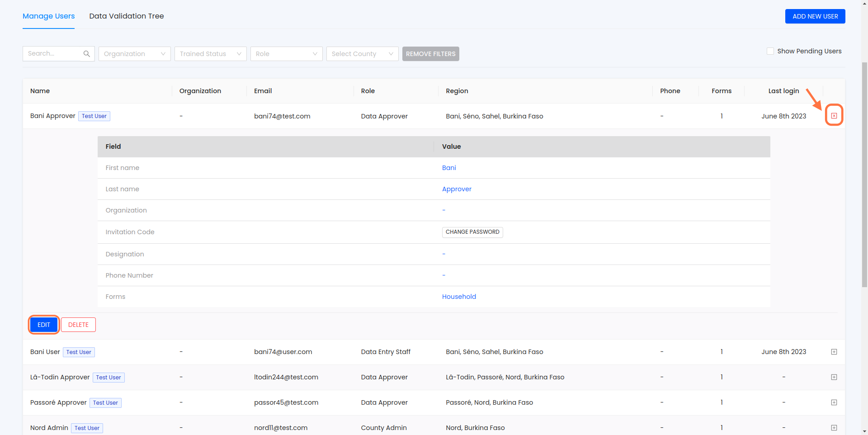Click the EDIT button
Image resolution: width=868 pixels, height=435 pixels.
click(x=44, y=325)
